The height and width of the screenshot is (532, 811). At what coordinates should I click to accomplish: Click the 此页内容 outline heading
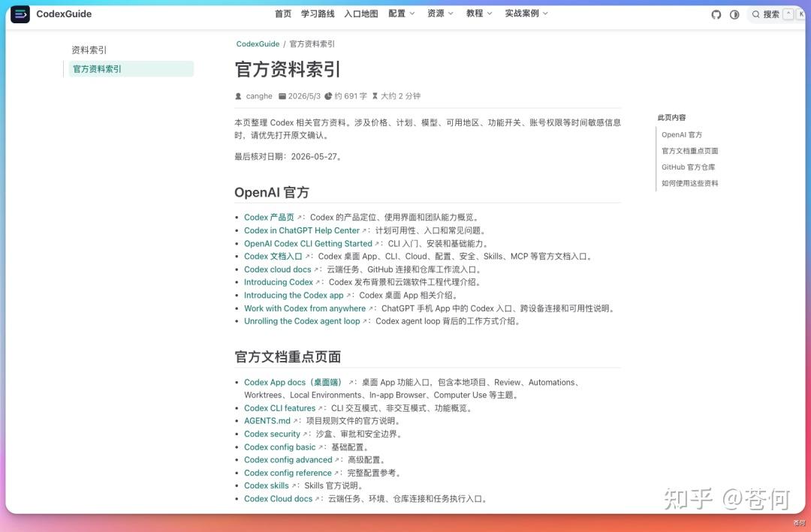point(671,118)
